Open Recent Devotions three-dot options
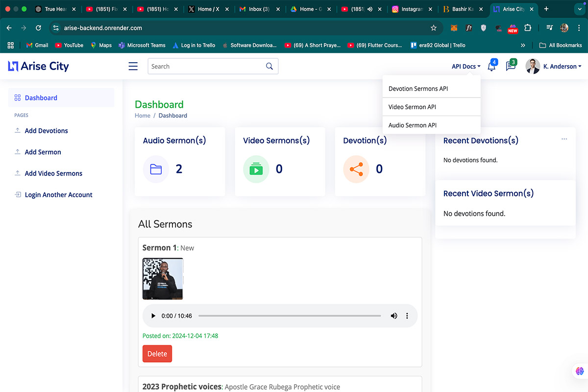Image resolution: width=588 pixels, height=392 pixels. (x=564, y=139)
